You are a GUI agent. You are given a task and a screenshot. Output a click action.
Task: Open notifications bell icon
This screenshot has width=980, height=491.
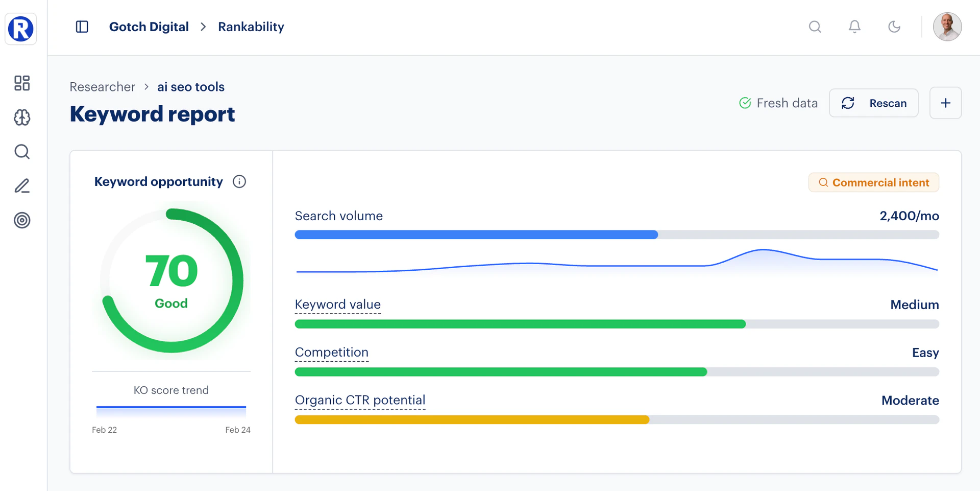(854, 27)
